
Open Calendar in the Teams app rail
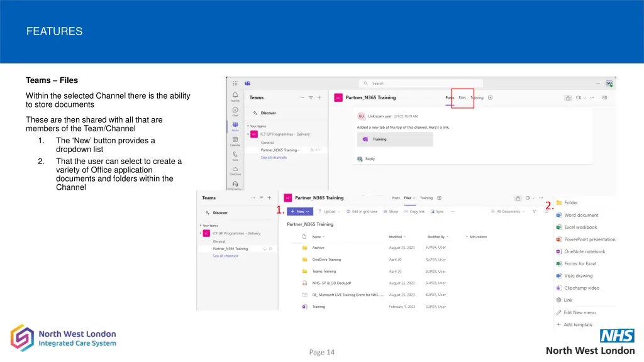pyautogui.click(x=235, y=141)
